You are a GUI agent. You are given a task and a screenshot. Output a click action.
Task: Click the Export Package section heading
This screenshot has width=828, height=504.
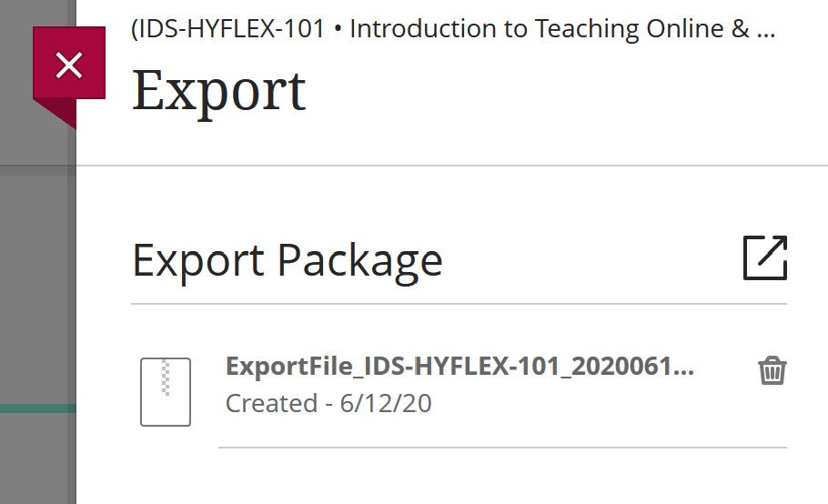point(288,261)
